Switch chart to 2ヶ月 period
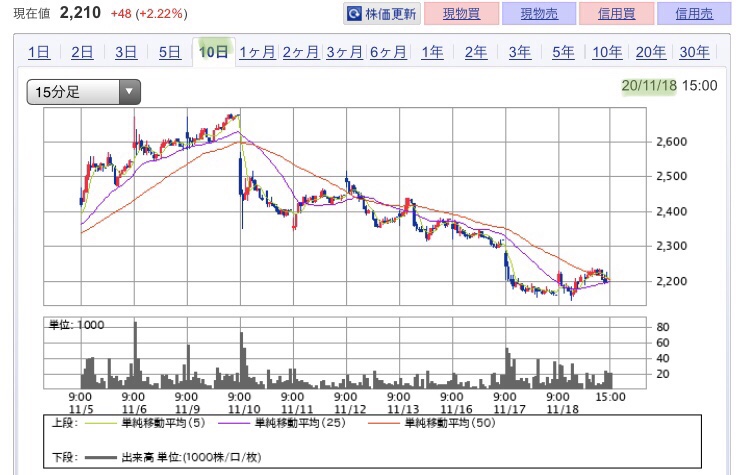This screenshot has width=737, height=475. point(301,52)
